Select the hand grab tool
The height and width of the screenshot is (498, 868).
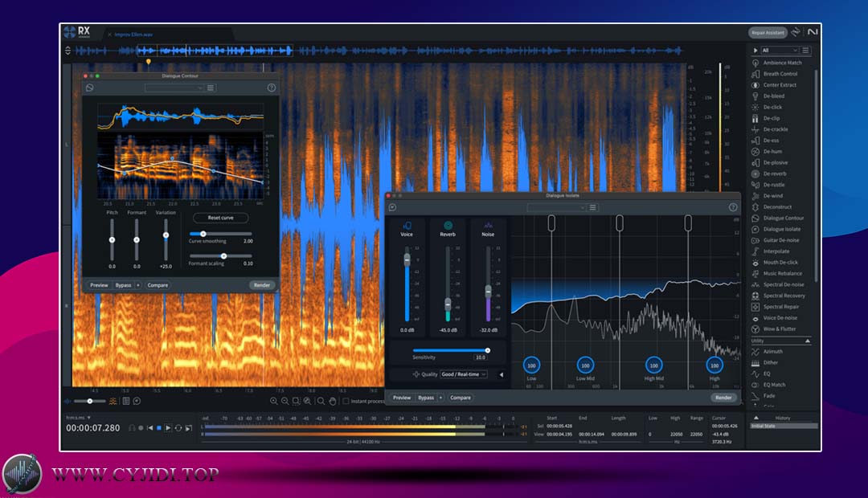pyautogui.click(x=333, y=401)
